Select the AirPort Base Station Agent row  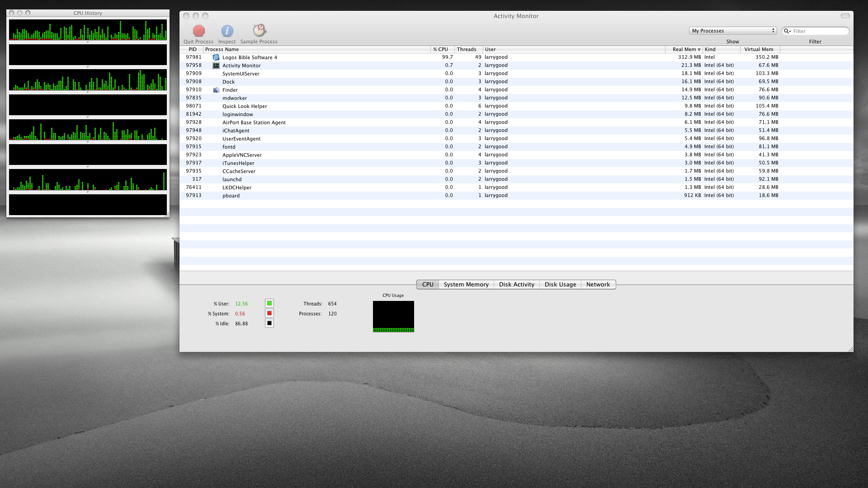point(516,122)
